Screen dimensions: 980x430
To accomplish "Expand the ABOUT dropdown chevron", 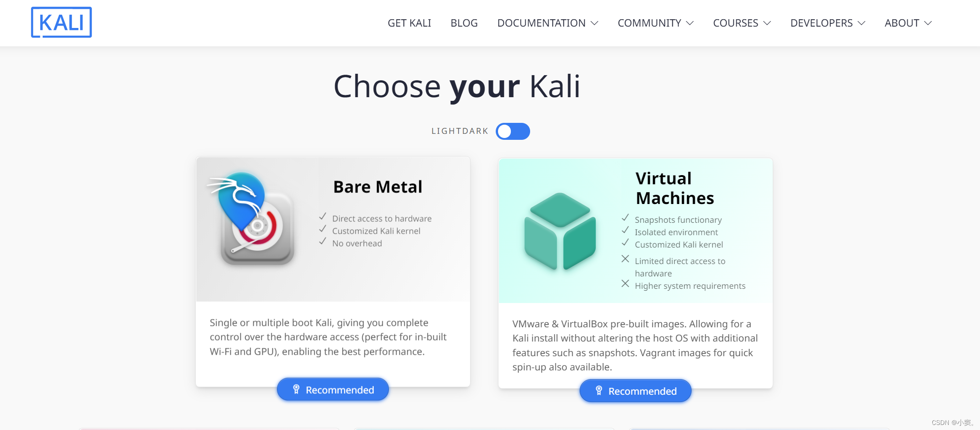I will (x=928, y=23).
